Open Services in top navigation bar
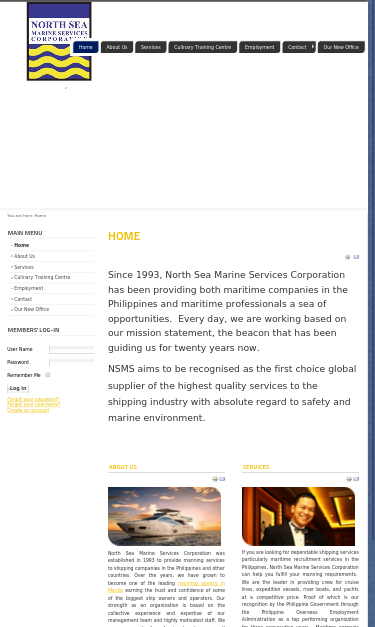Viewport: 375px width, 627px height. (x=151, y=47)
